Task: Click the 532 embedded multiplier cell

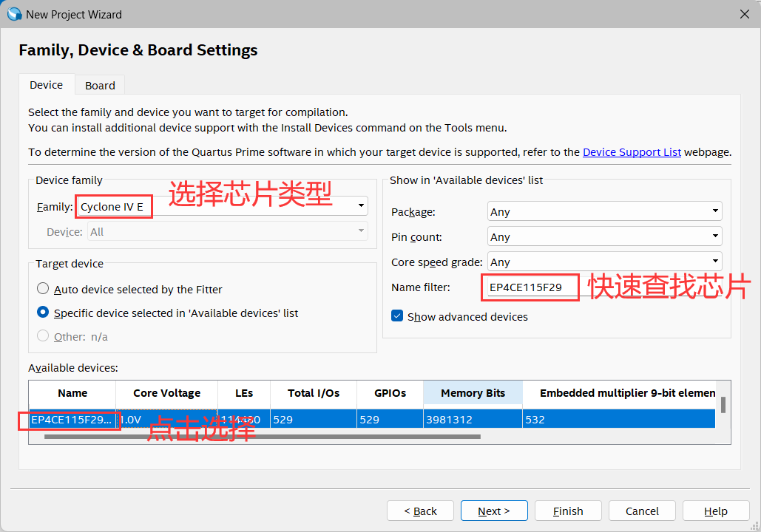Action: pyautogui.click(x=619, y=420)
